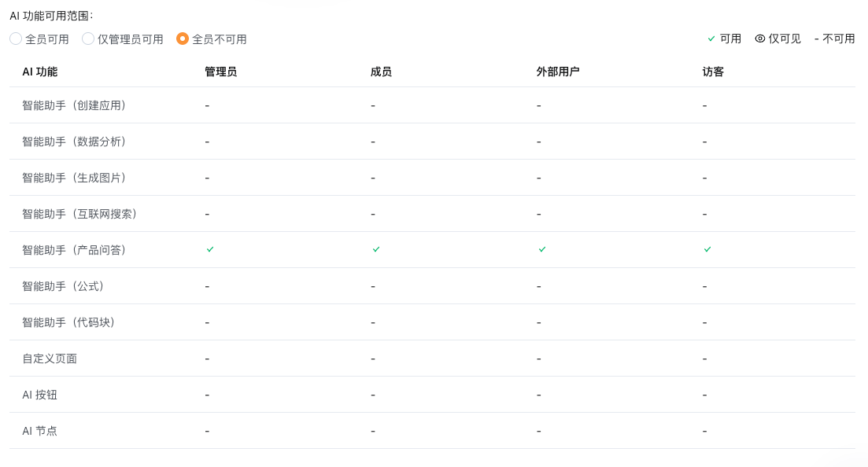Click the 管理员 column header
This screenshot has height=467, width=868.
(x=221, y=72)
